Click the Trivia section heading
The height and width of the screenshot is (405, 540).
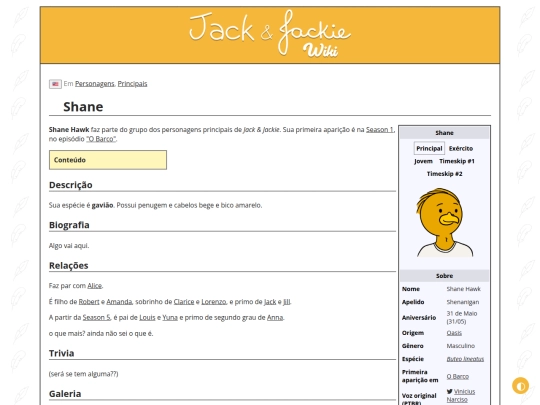[62, 353]
